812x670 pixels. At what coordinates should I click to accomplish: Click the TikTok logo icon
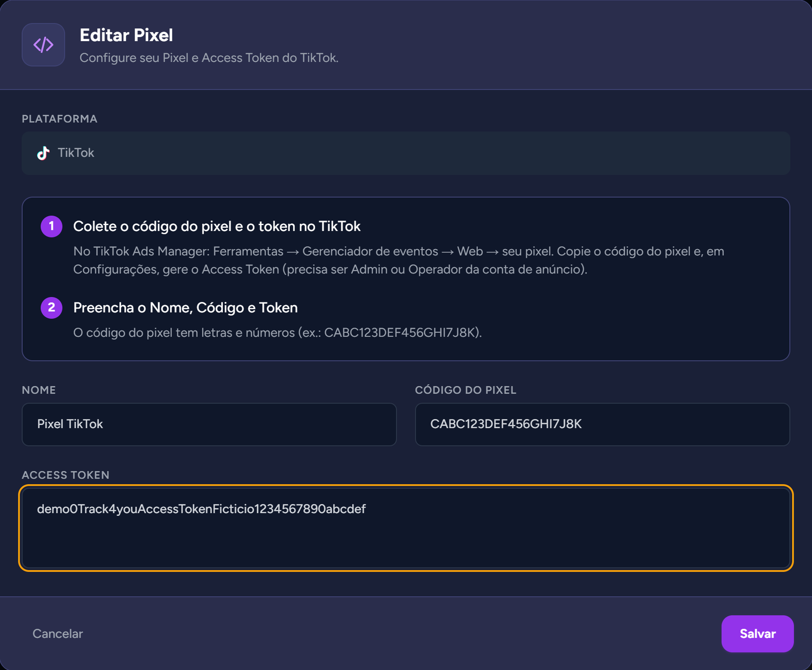tap(43, 153)
